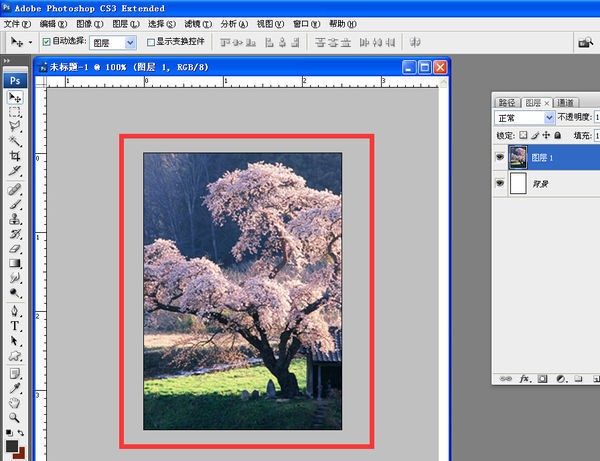Open the 图层 auto-select target dropdown
Viewport: 600px width, 461px height.
(x=130, y=43)
